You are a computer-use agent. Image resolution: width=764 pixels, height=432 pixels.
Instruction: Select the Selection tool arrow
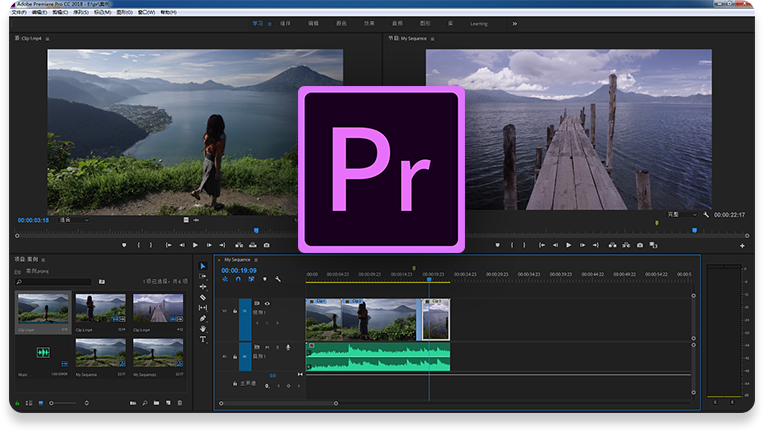(203, 266)
